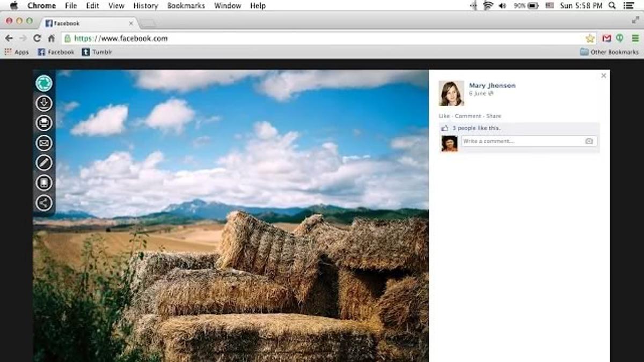644x362 pixels.
Task: Reload the Facebook page
Action: click(37, 38)
